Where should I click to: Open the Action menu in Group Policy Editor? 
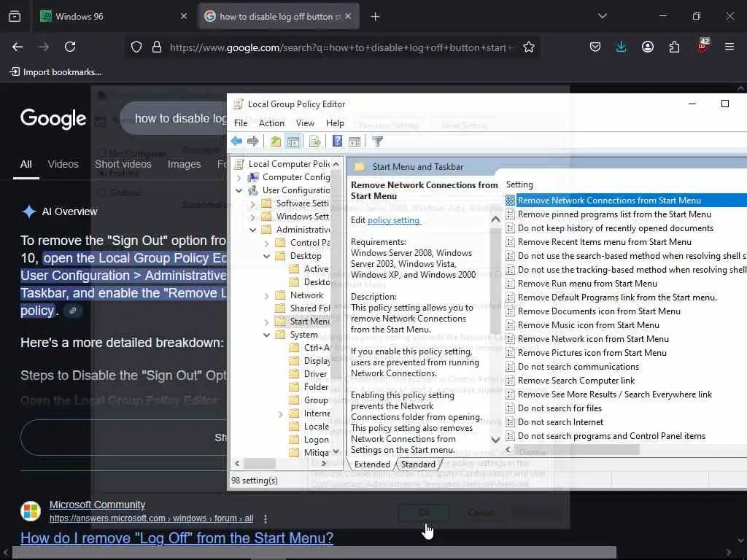coord(271,122)
